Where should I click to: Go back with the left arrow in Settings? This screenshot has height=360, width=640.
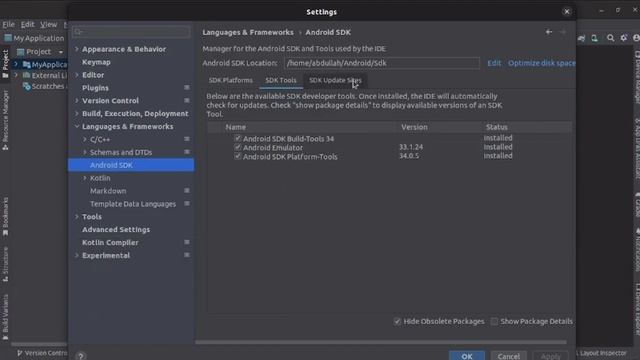[x=549, y=32]
